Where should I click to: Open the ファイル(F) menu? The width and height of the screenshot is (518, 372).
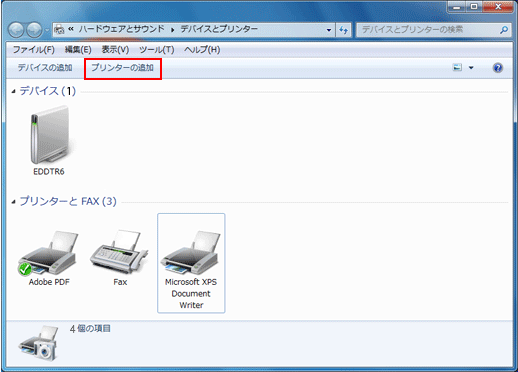coord(34,50)
